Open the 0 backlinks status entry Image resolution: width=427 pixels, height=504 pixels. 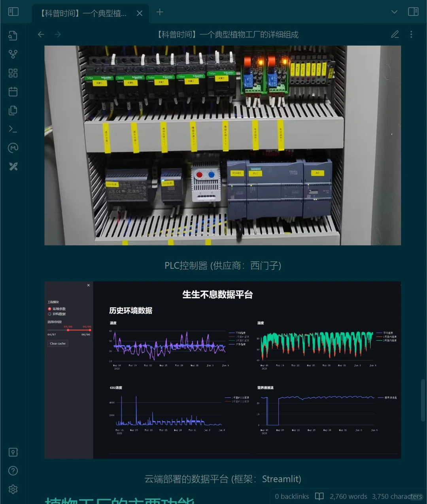[x=292, y=496]
